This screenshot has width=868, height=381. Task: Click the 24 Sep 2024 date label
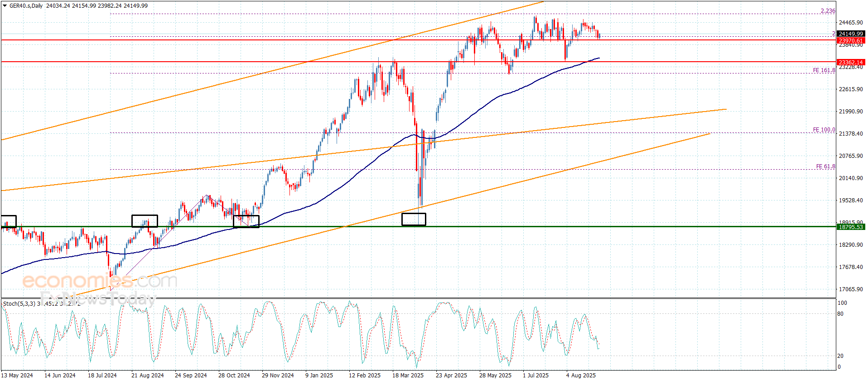191,376
